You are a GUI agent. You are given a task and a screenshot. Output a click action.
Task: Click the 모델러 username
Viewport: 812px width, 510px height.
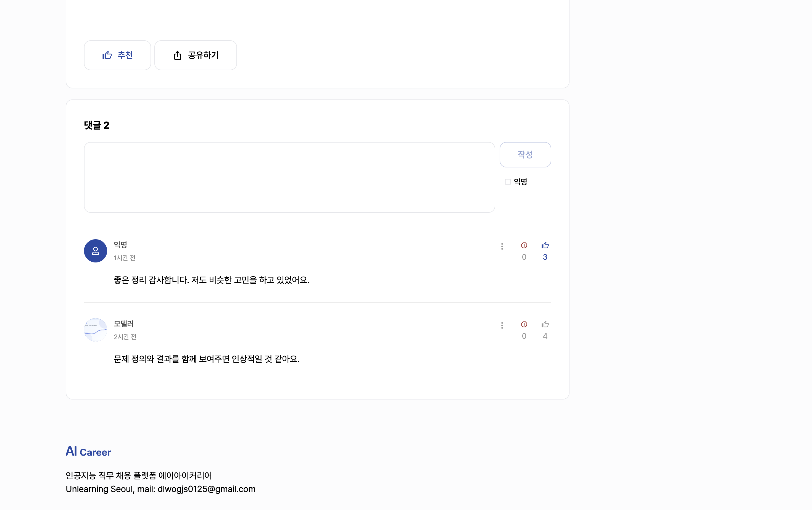click(x=124, y=324)
